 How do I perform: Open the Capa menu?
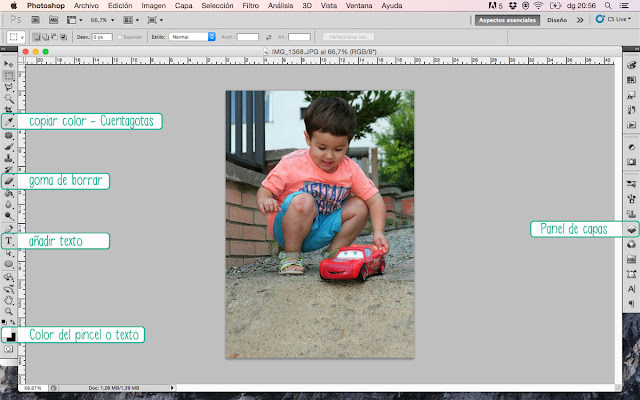point(184,6)
